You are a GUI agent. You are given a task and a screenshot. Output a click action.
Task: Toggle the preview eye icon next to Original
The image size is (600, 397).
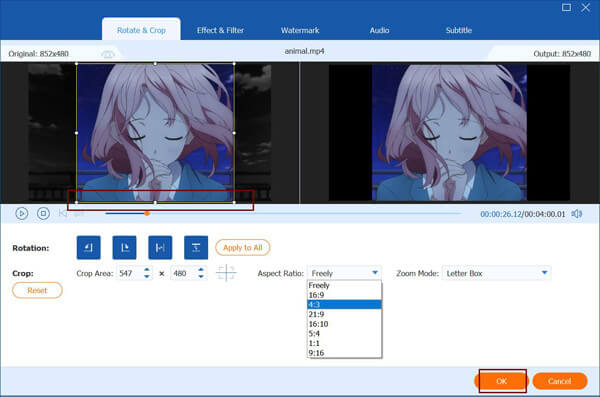[108, 54]
